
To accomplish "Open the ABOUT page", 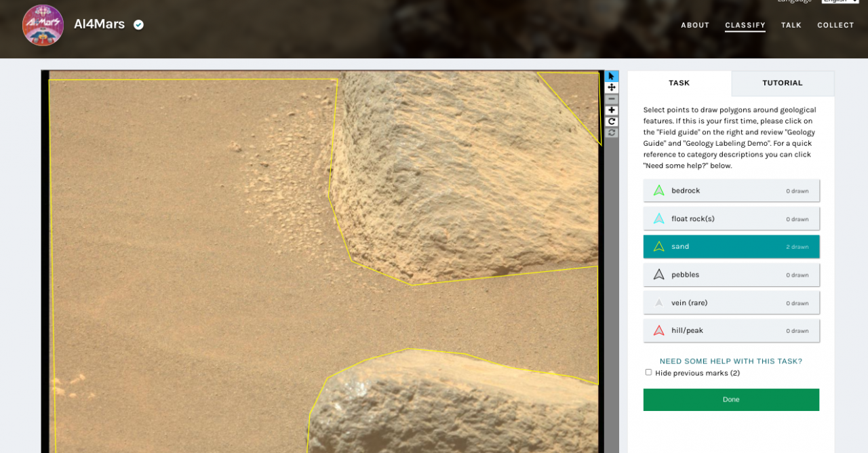I will tap(695, 25).
